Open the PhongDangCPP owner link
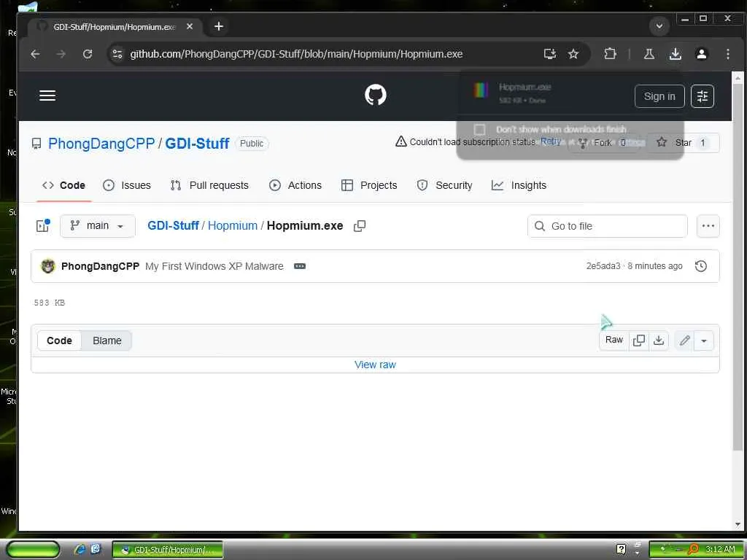This screenshot has height=560, width=747. pyautogui.click(x=101, y=144)
